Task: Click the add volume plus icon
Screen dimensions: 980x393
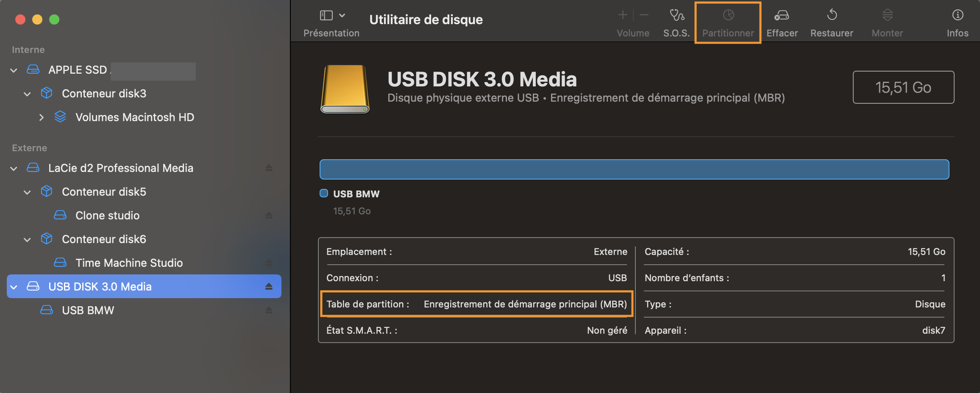Action: point(623,15)
